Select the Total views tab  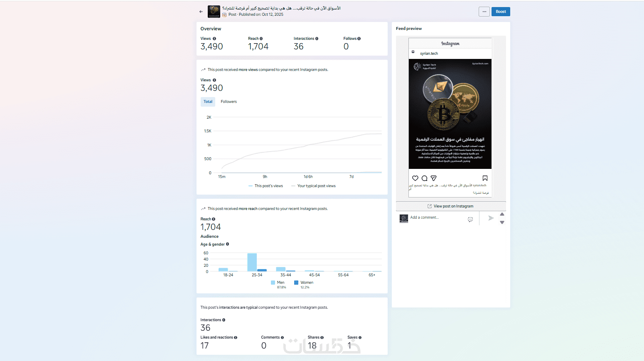click(x=208, y=102)
